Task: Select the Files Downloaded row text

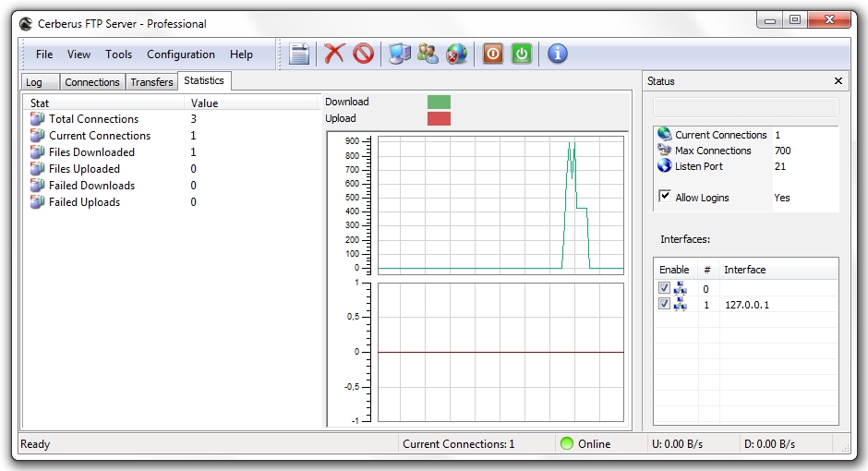Action: tap(91, 152)
